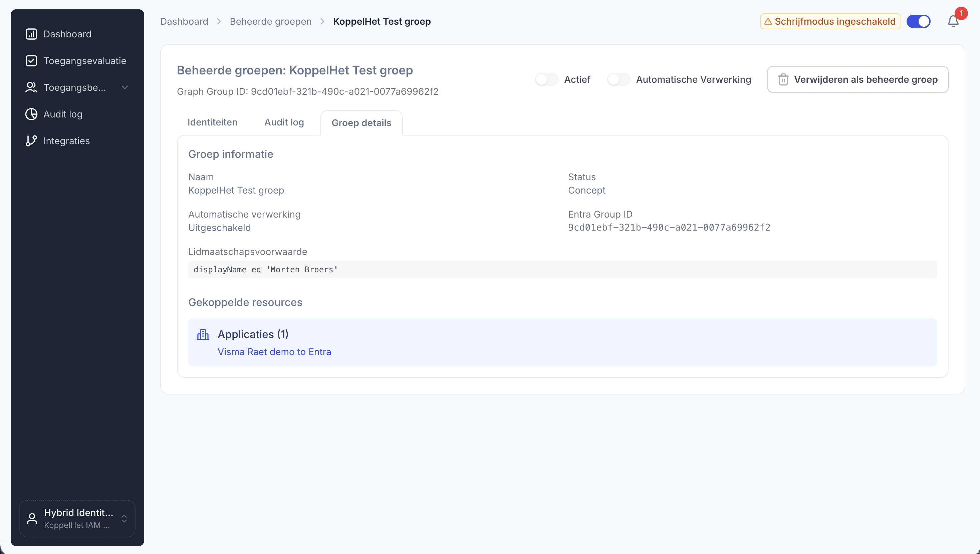Expand the Toegangsbeheer sidebar chevron
The width and height of the screenshot is (980, 554).
(125, 87)
